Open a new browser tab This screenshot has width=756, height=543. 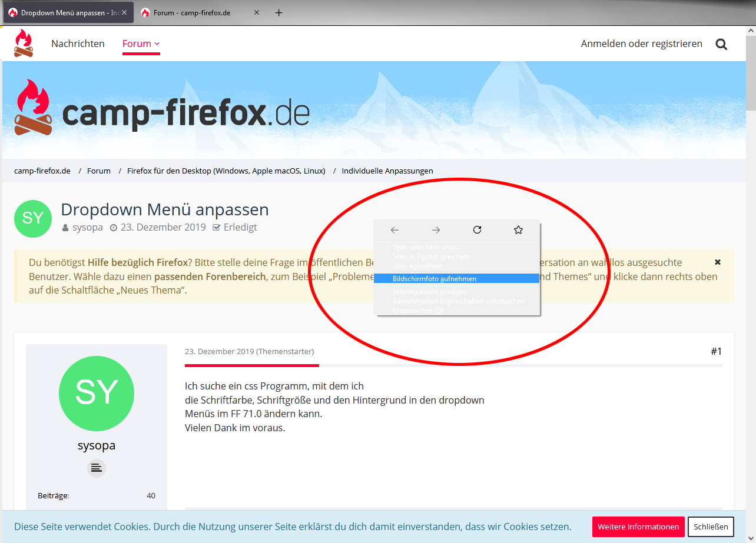tap(279, 12)
